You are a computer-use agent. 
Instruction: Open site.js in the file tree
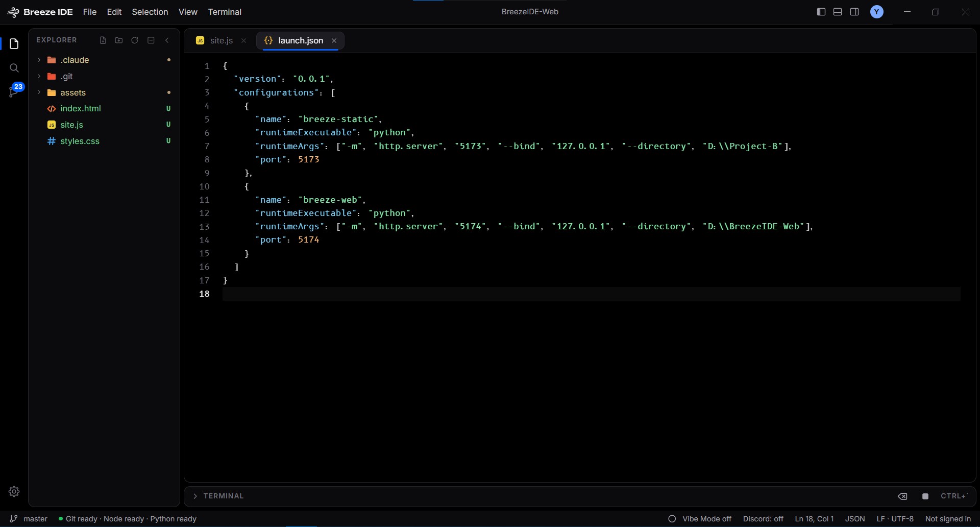(x=104, y=125)
